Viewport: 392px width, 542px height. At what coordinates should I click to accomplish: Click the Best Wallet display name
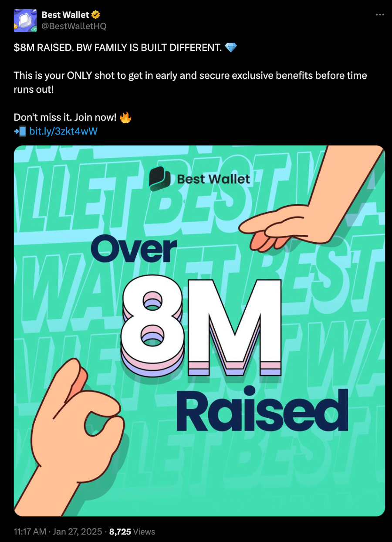(65, 15)
